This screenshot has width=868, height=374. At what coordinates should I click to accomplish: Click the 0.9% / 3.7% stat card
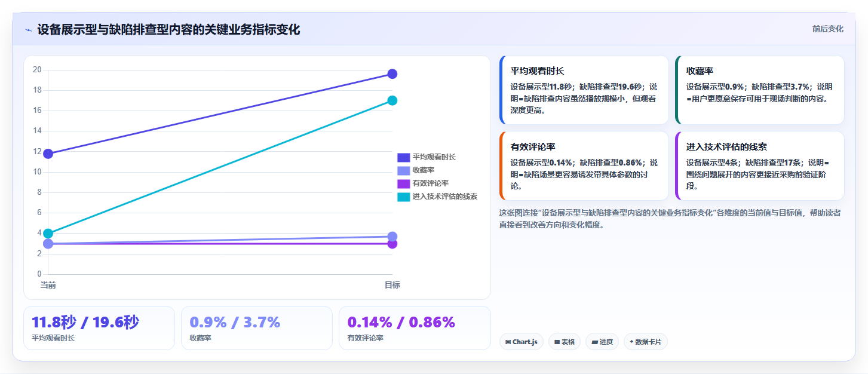click(257, 328)
